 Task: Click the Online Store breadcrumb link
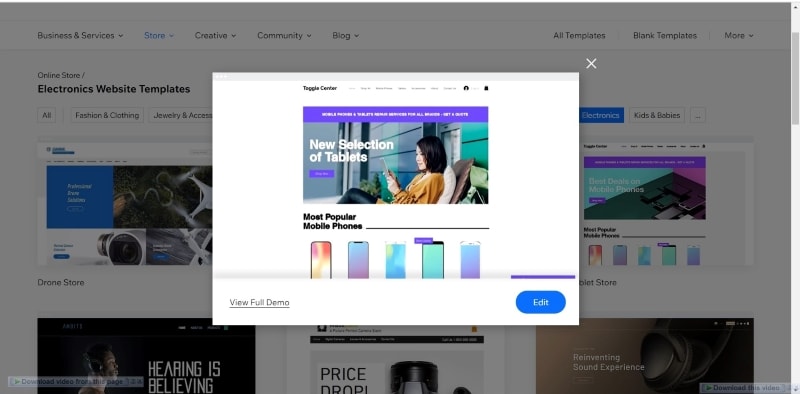click(x=59, y=75)
